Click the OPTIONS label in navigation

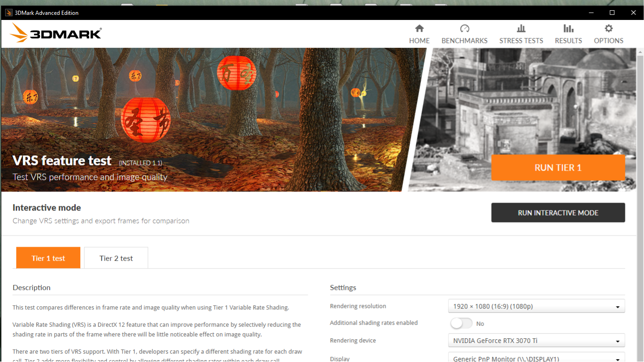tap(609, 40)
